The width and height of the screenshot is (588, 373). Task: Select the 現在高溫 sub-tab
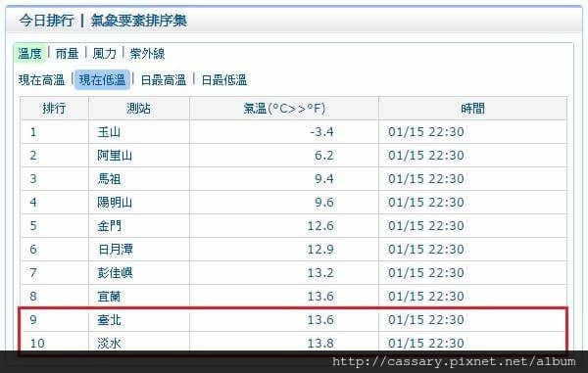[41, 79]
